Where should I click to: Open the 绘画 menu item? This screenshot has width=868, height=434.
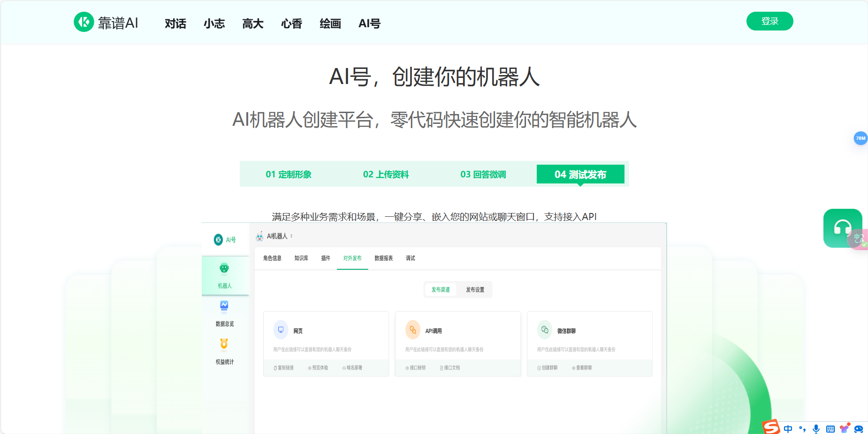(330, 23)
